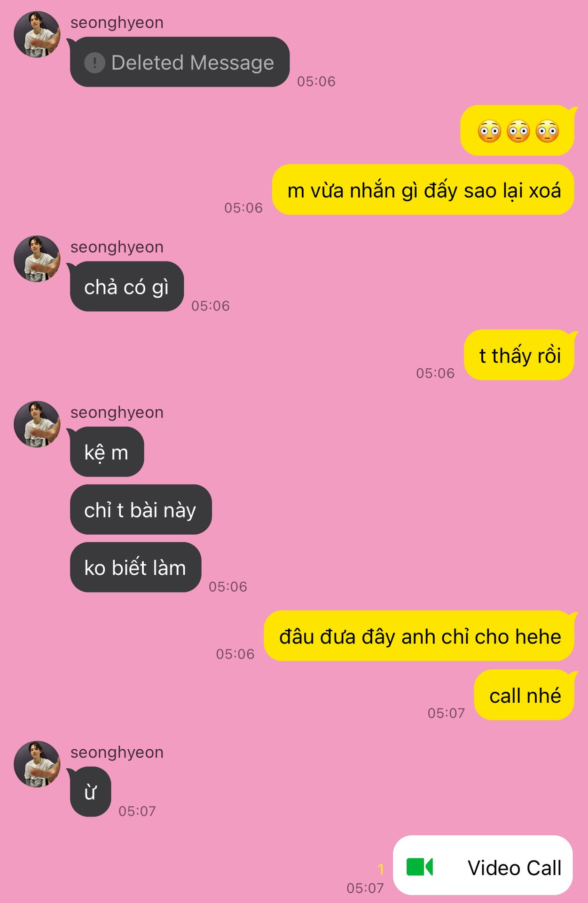Select the 'chả có gì' message bubble

pos(127,286)
